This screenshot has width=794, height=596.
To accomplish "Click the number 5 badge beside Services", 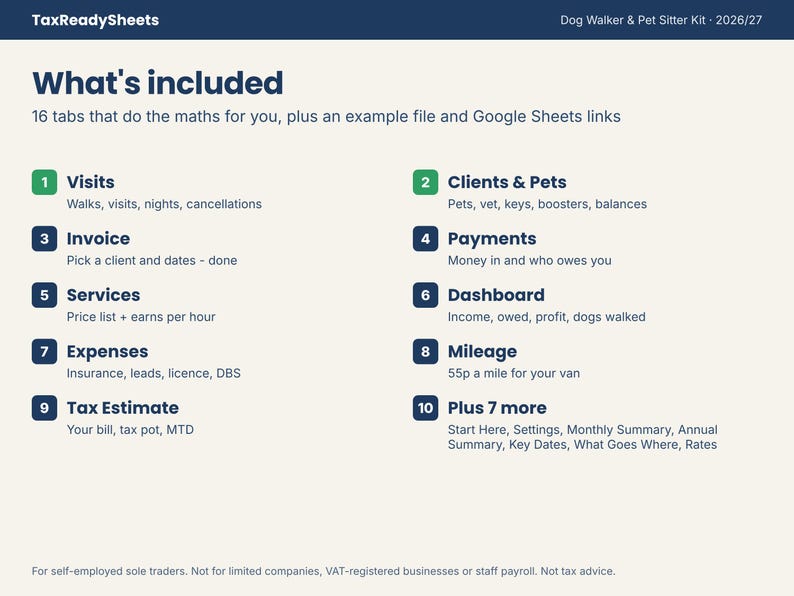I will tap(45, 295).
